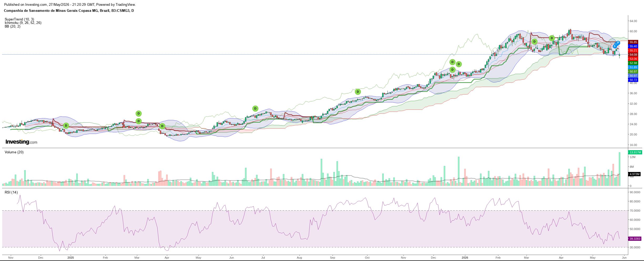
Task: Click the green 50.97 price tag
Action: (633, 71)
